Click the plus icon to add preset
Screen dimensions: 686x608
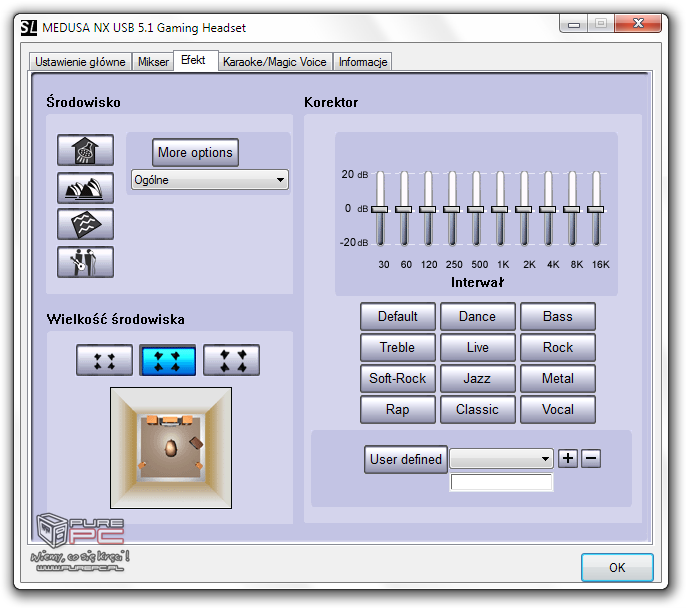tap(568, 458)
